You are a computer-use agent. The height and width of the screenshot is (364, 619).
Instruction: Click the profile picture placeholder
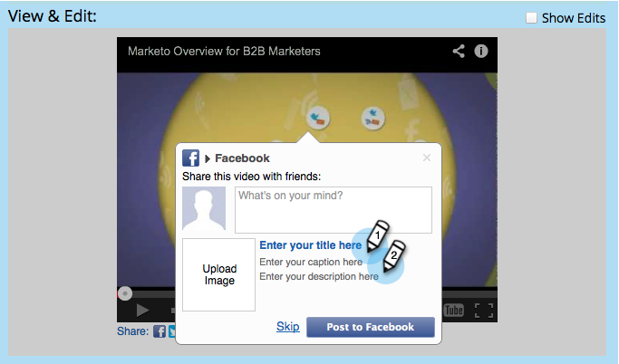pyautogui.click(x=204, y=208)
